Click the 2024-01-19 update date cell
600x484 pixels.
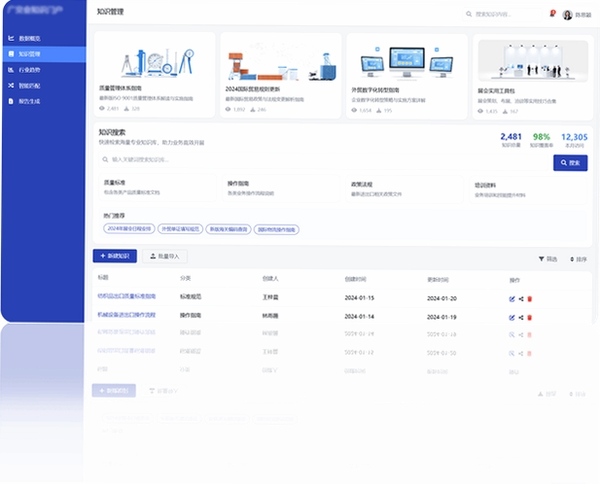pyautogui.click(x=442, y=317)
